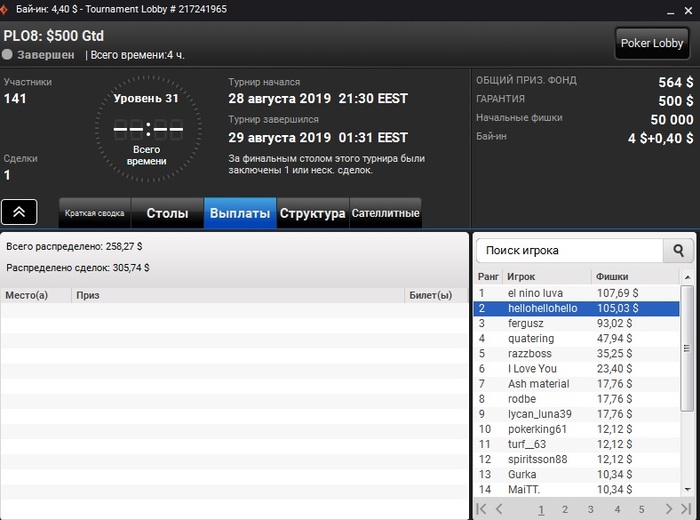Open page 3 of player rankings
Viewport: 700px width, 520px height.
point(591,509)
